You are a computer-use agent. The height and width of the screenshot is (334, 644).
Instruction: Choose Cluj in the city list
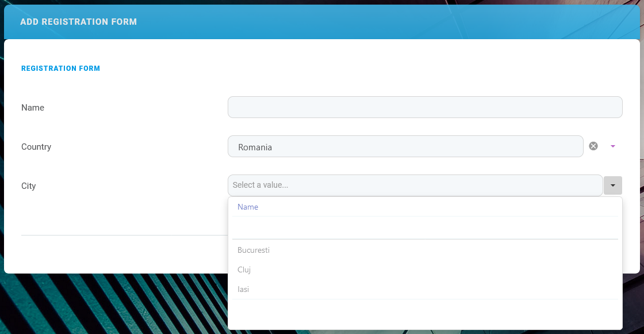click(244, 270)
